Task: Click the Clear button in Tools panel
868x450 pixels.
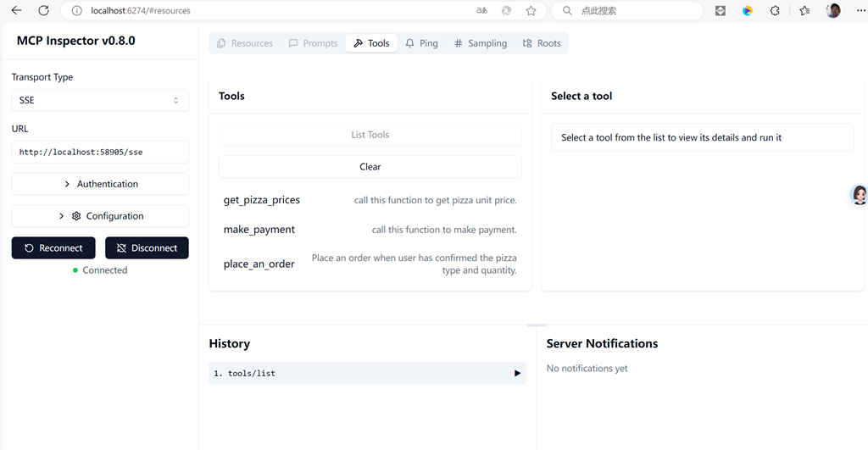Action: click(x=370, y=167)
